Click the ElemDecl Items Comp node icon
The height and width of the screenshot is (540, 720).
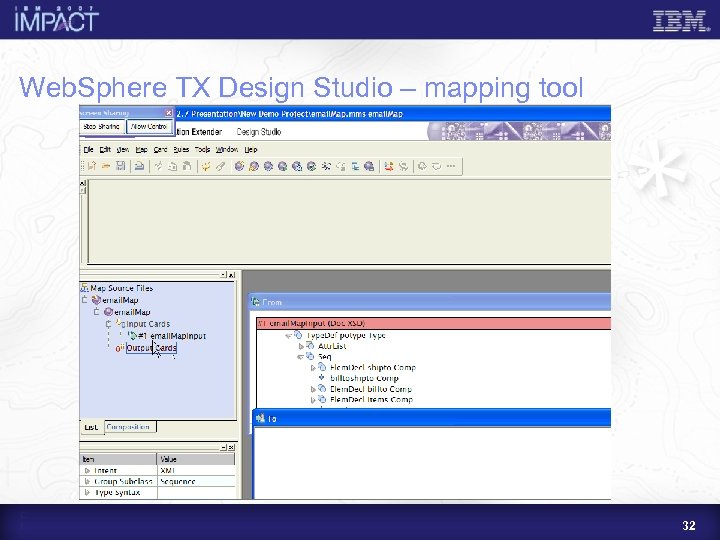(322, 399)
